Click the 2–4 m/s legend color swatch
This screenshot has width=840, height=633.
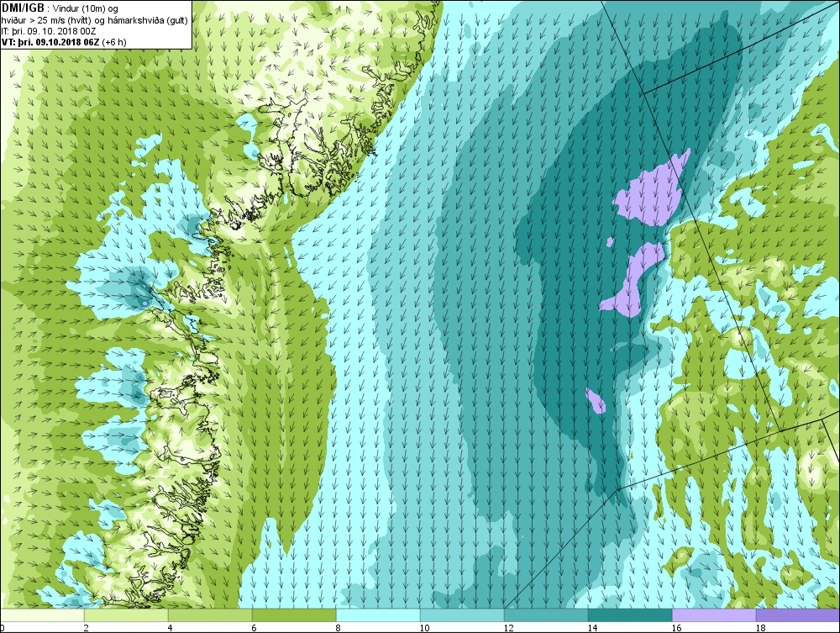126,615
